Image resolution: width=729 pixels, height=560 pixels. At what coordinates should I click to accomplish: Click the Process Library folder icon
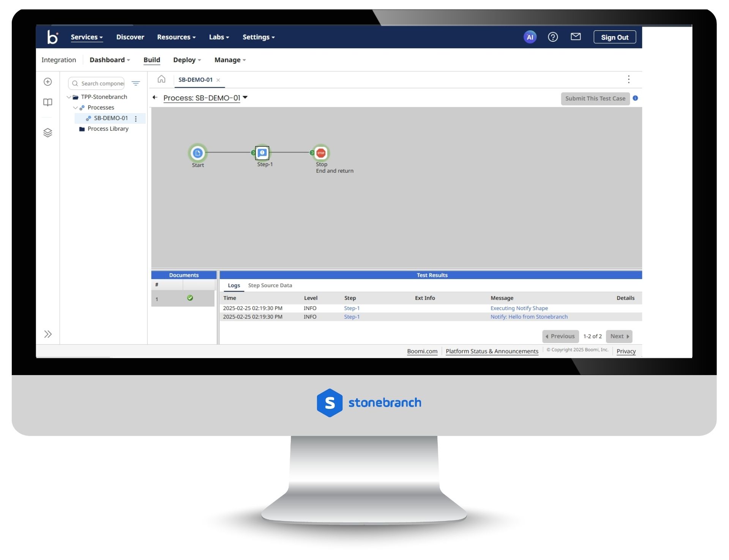82,129
